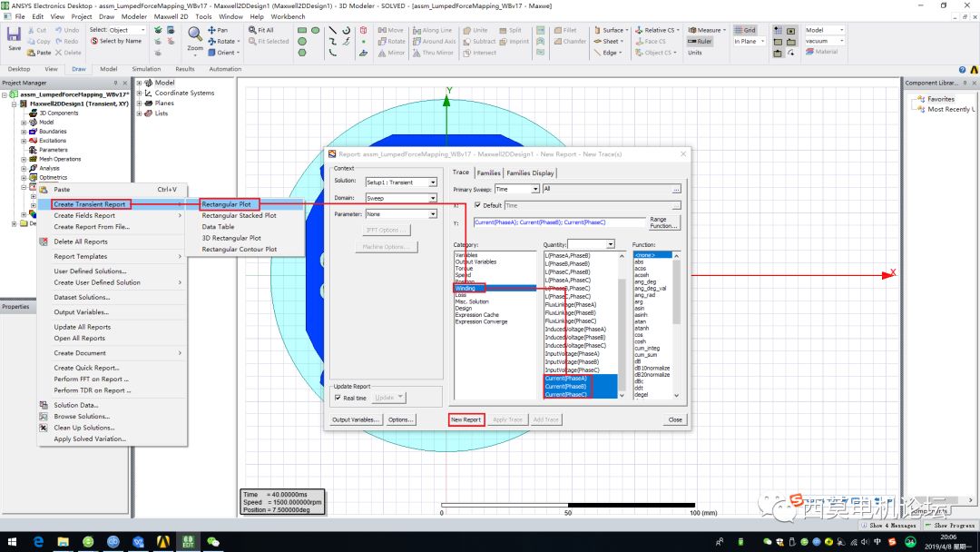Click the Function list scrollbar
The width and height of the screenshot is (980, 552).
pyautogui.click(x=676, y=325)
